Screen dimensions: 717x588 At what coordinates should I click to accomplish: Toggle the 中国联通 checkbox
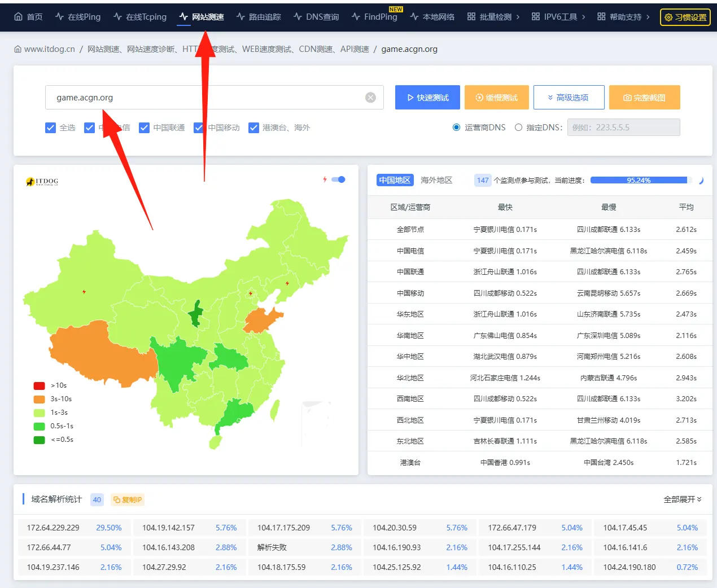(x=144, y=128)
